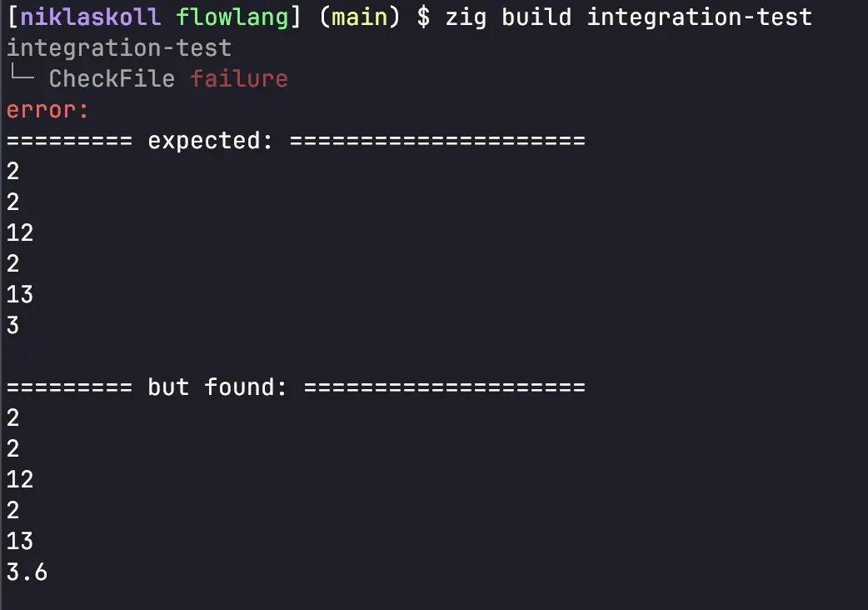Click the integration-test argument on the command line
The image size is (868, 610).
[699, 17]
